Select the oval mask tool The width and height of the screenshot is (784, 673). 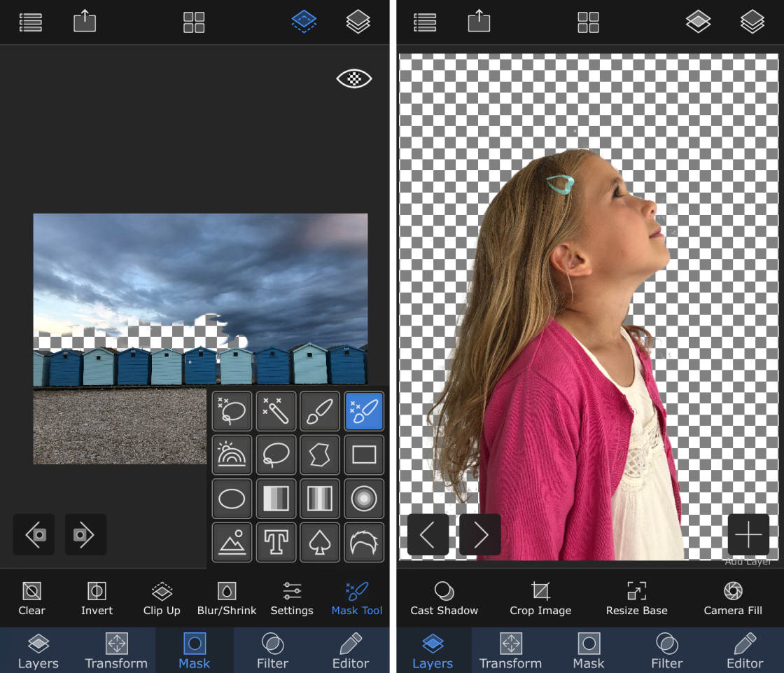231,499
